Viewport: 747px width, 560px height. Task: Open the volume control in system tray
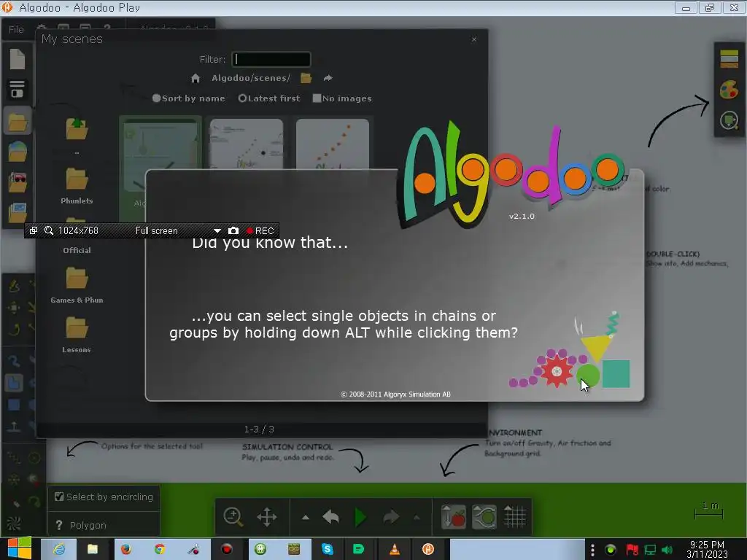point(667,550)
